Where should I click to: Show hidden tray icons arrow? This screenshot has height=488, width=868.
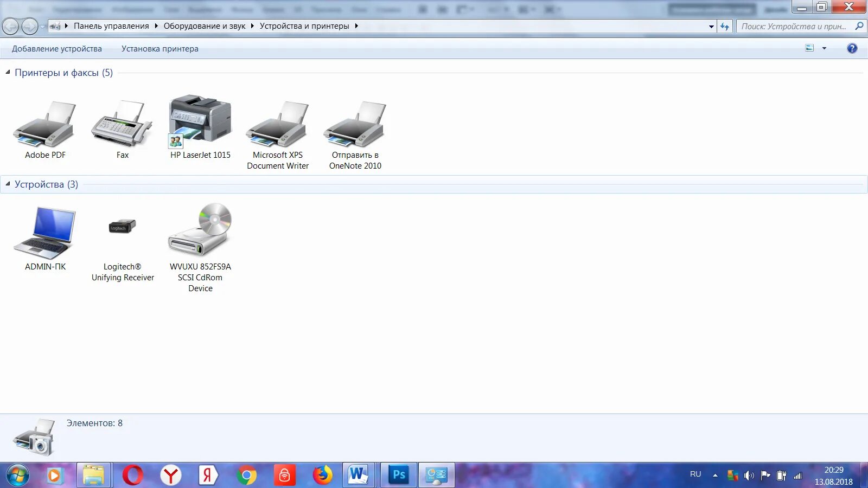pos(715,476)
